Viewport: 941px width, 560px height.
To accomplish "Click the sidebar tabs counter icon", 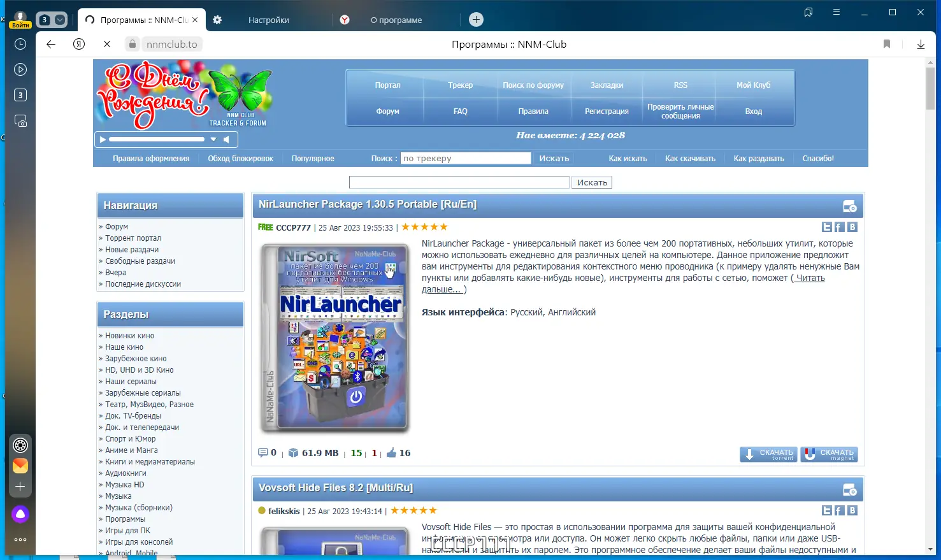I will pos(20,95).
